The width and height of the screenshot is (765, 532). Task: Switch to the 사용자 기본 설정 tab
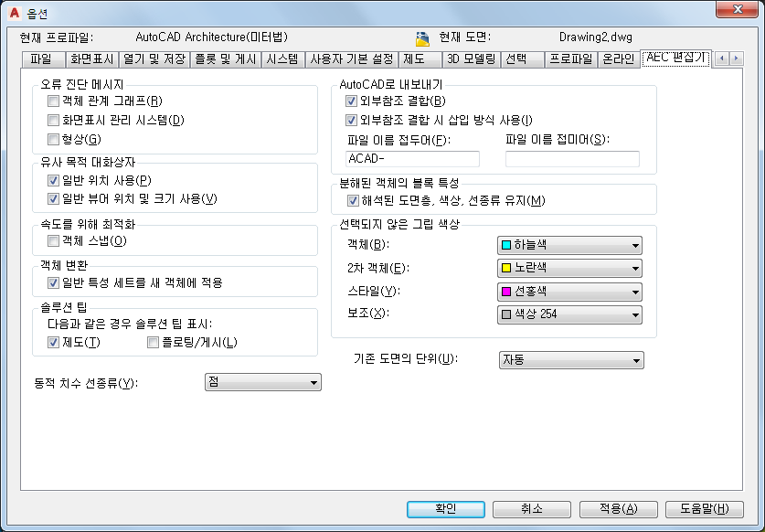pyautogui.click(x=352, y=59)
